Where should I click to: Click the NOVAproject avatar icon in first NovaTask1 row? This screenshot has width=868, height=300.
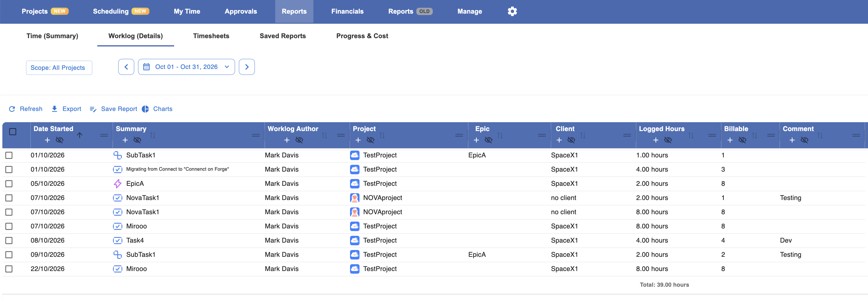tap(354, 198)
